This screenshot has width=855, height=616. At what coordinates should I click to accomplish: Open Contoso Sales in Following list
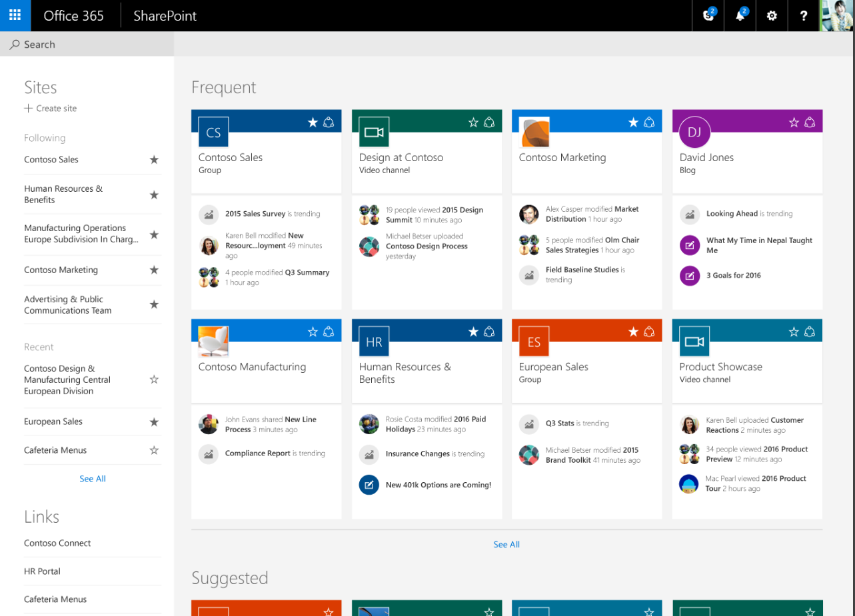(51, 159)
